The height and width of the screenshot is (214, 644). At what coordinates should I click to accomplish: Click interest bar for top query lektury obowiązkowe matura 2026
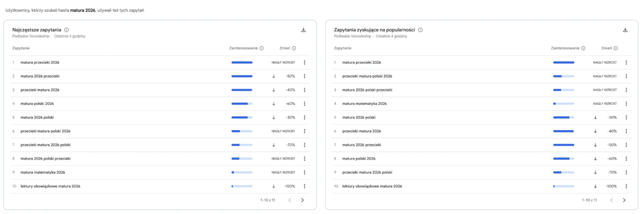point(242,186)
